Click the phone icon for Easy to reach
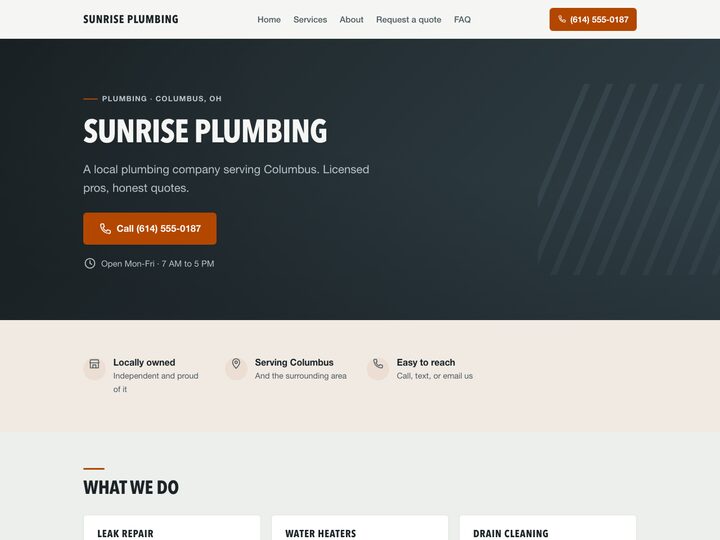 click(378, 364)
